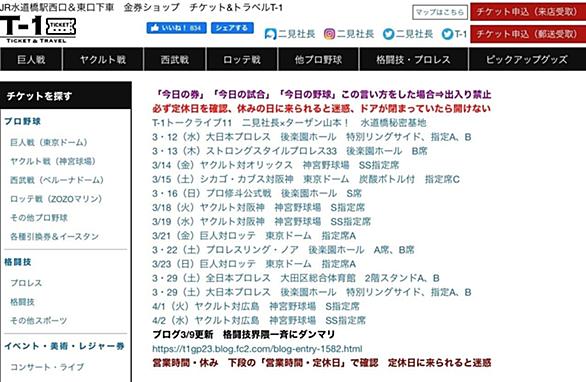Screen dimensions: 586x382
Task: Click 3・12（水）大日本プロレス 後楽園ホール listing
Action: pyautogui.click(x=312, y=137)
